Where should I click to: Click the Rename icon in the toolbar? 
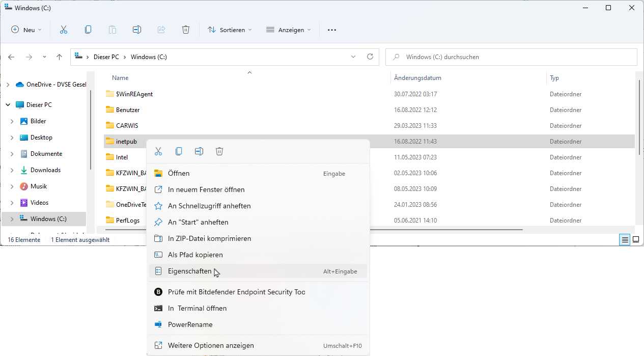point(137,30)
